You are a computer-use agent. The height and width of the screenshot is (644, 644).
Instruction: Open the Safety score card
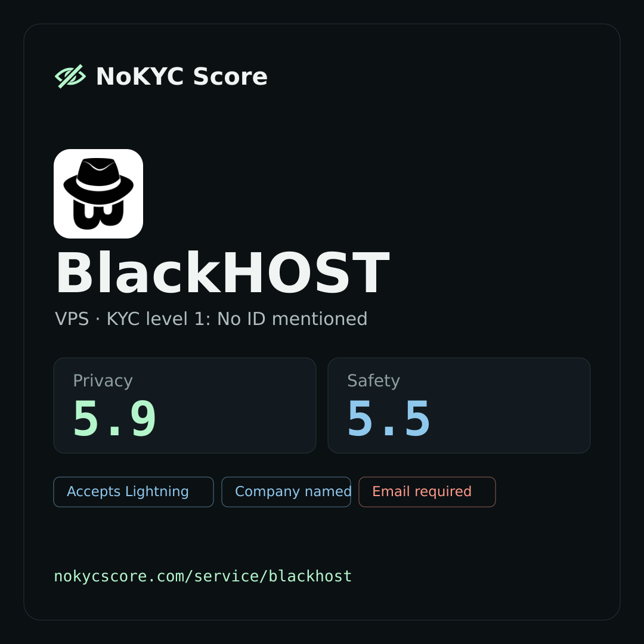pos(459,405)
